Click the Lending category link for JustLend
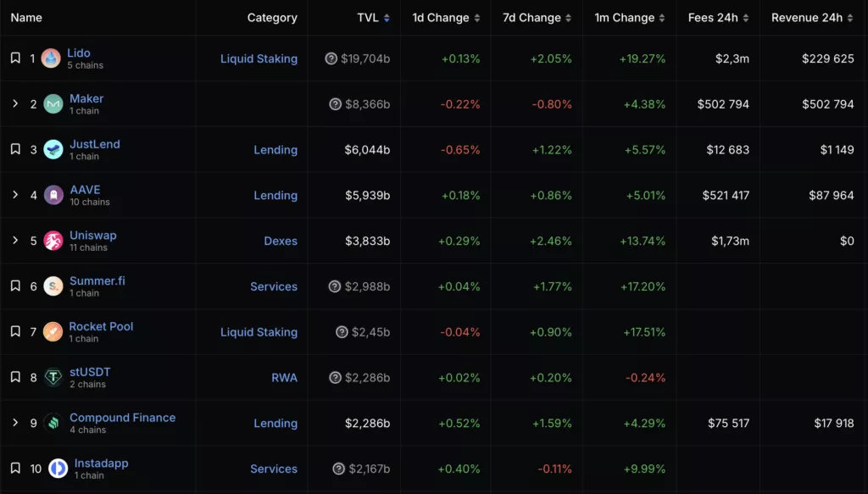Image resolution: width=868 pixels, height=494 pixels. click(x=275, y=150)
